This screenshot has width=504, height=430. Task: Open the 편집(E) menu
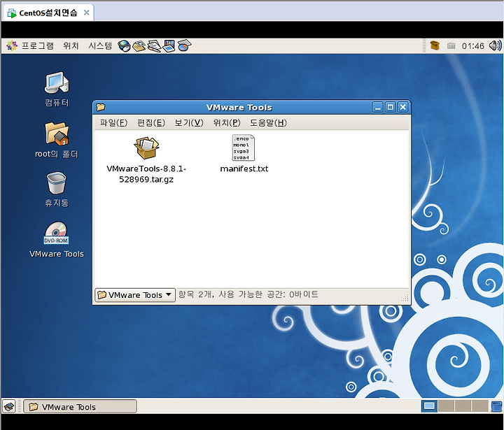point(151,122)
